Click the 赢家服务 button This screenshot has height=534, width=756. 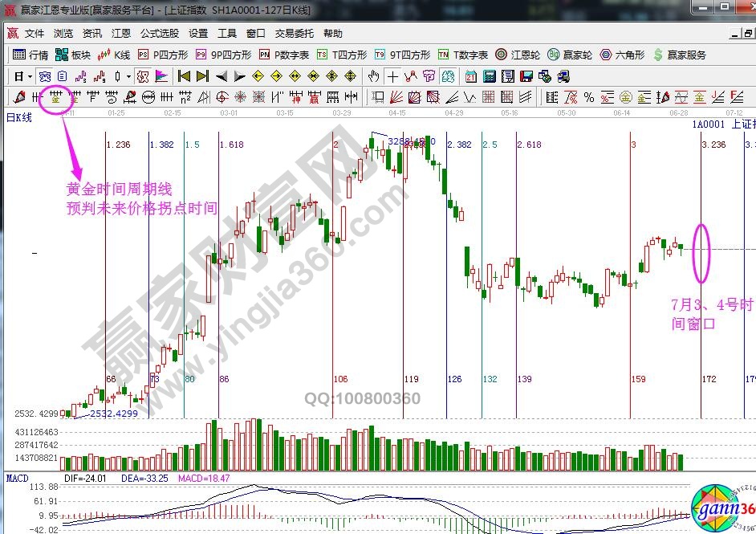click(680, 55)
